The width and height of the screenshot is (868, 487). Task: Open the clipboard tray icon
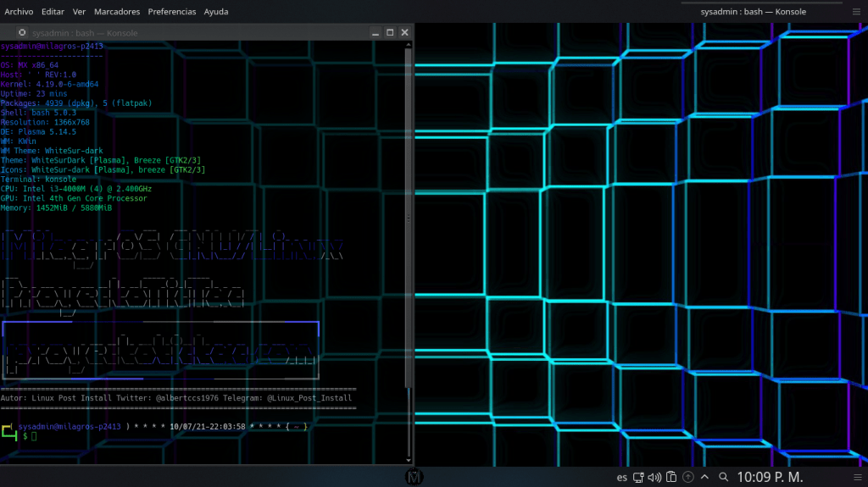[x=670, y=477]
